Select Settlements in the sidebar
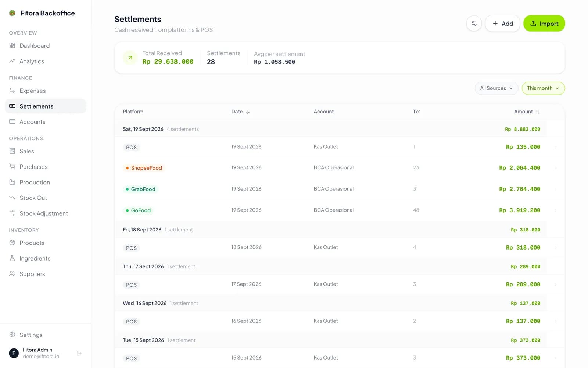Viewport: 588px width, 368px height. (46, 106)
